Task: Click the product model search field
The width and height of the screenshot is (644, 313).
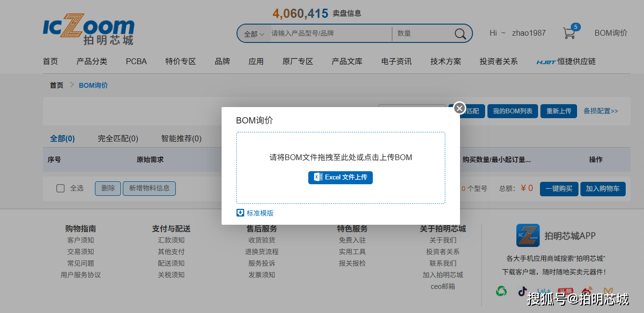Action: 330,34
